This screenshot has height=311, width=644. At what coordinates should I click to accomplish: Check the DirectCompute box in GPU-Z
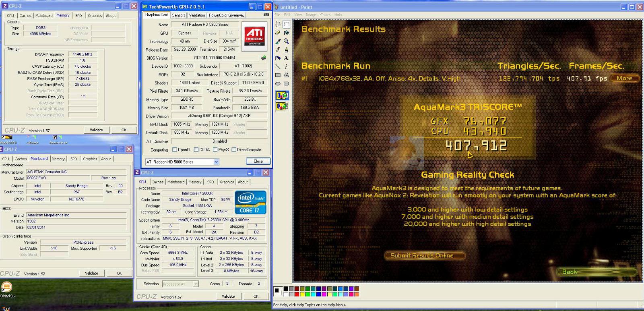click(x=234, y=150)
